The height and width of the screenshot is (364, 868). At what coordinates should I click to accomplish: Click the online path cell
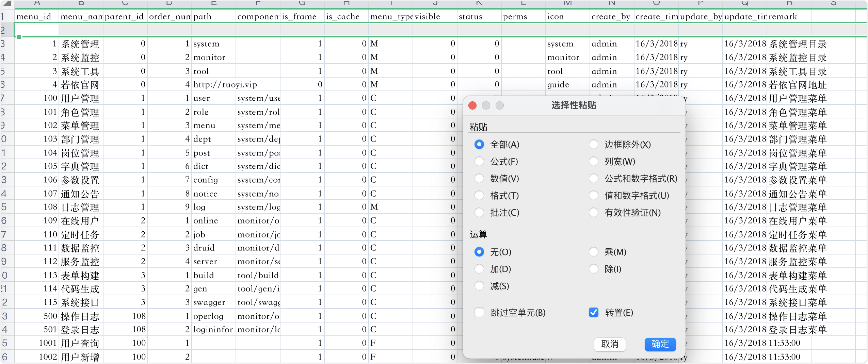(213, 220)
